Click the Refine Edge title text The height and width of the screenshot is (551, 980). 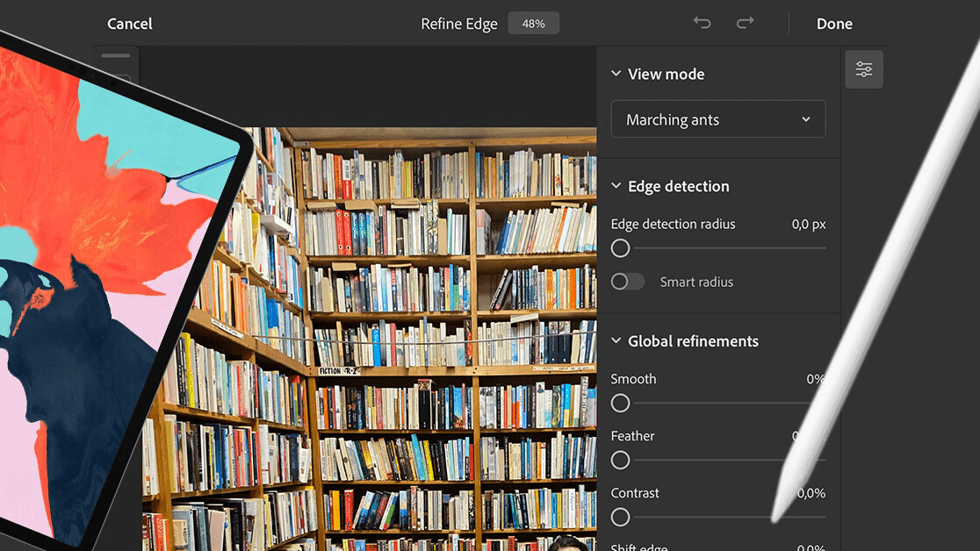[x=458, y=24]
